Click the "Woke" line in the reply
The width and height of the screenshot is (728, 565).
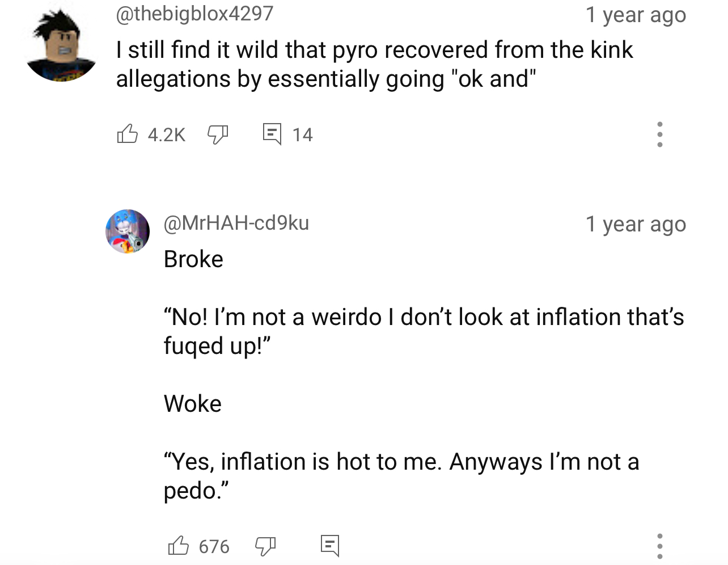pos(193,404)
